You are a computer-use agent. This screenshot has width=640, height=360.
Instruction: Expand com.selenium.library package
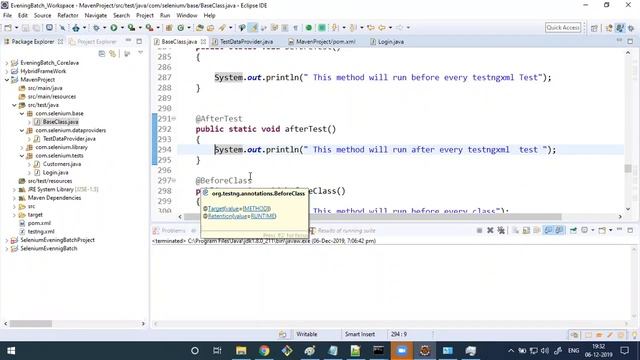coord(22,147)
